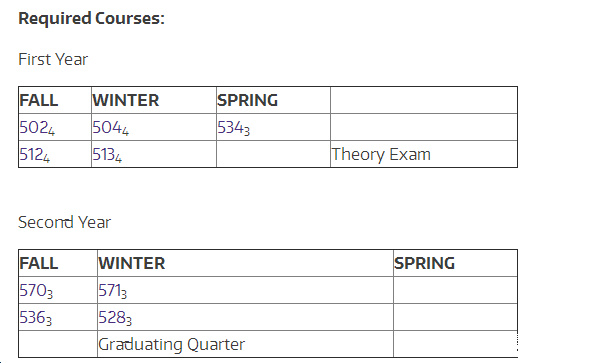602x363 pixels.
Task: Click the second-year FALL column header
Action: coord(39,263)
